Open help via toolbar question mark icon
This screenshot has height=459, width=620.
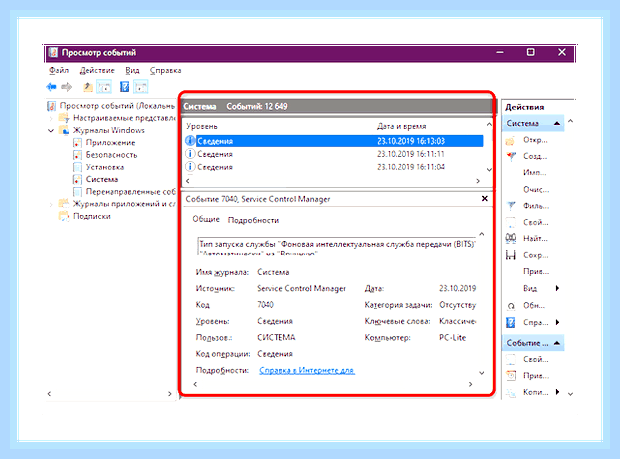point(125,87)
